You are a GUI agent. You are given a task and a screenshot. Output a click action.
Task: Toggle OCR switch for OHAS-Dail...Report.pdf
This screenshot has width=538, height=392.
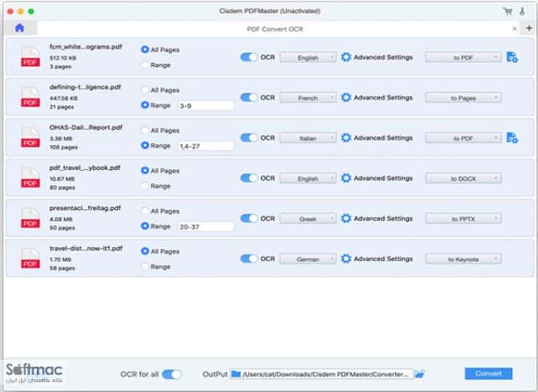[x=249, y=138]
